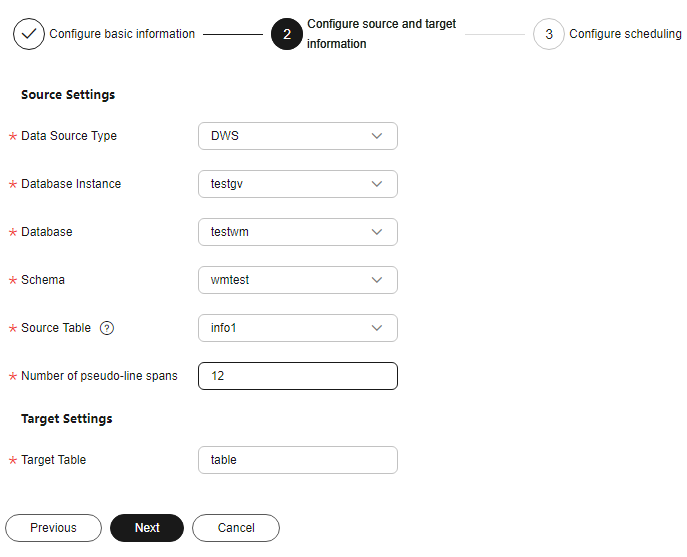The height and width of the screenshot is (557, 687).
Task: Go to Configure basic information step
Action: click(122, 34)
